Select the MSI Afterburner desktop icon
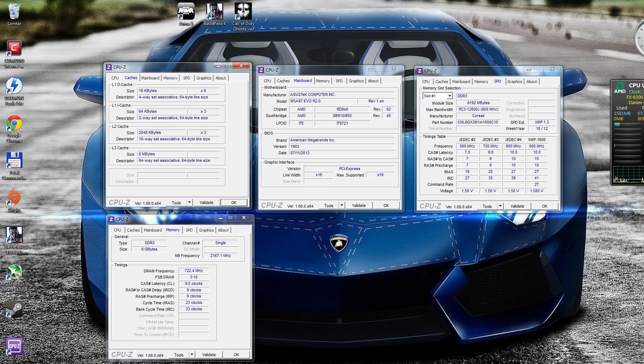Image resolution: width=644 pixels, height=364 pixels. pyautogui.click(x=14, y=278)
